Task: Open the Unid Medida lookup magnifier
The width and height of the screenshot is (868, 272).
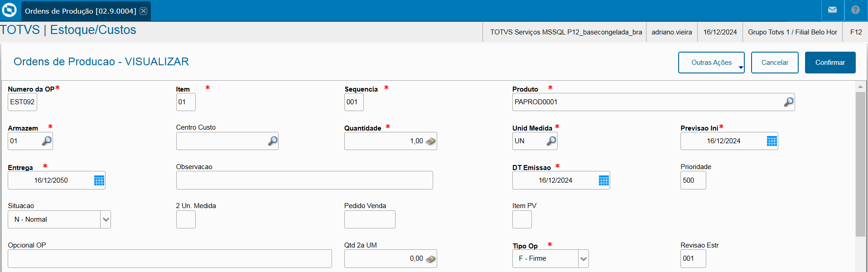Action: 551,141
